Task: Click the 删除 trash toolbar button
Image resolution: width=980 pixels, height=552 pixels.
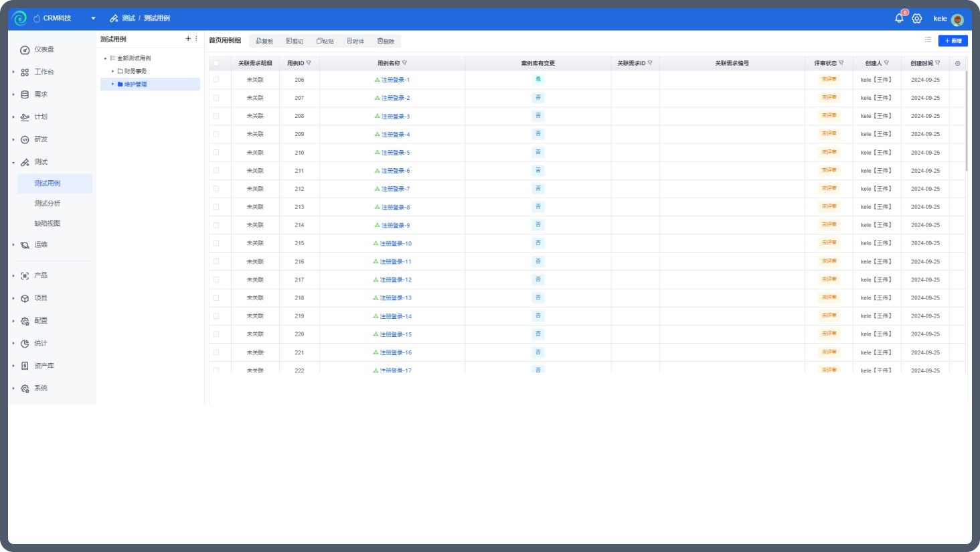Action: (x=386, y=42)
